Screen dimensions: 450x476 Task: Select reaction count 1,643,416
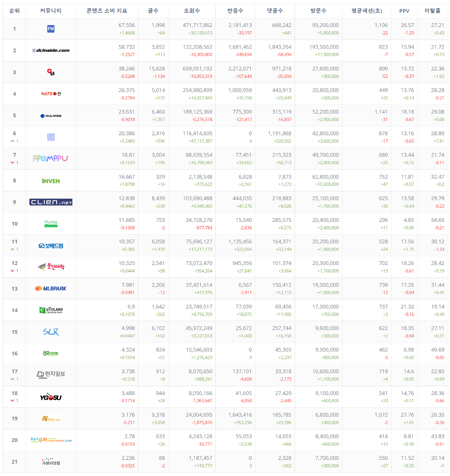240,415
